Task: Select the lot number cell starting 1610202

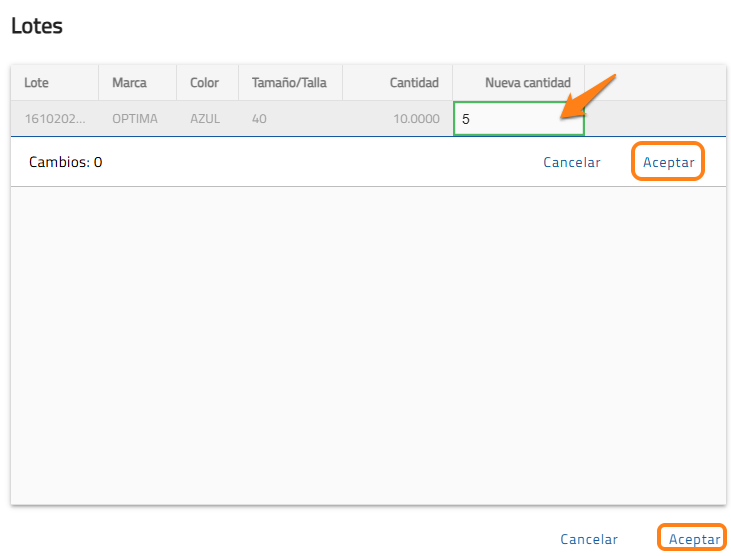Action: (55, 119)
